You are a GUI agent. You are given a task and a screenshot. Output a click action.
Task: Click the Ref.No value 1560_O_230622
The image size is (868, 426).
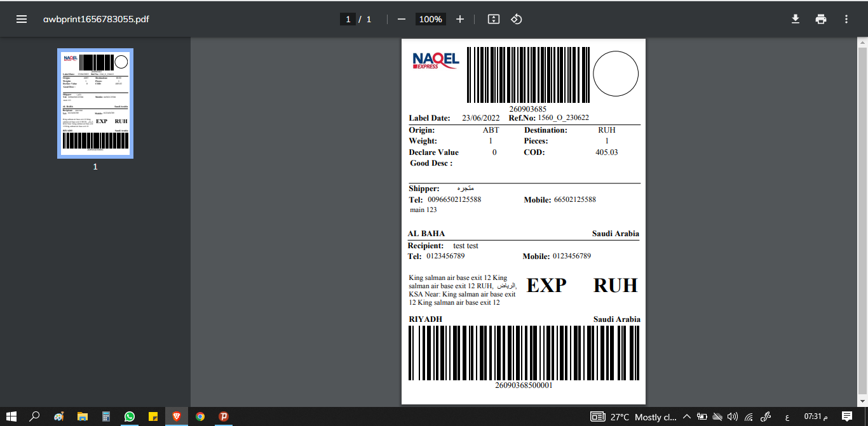point(564,117)
